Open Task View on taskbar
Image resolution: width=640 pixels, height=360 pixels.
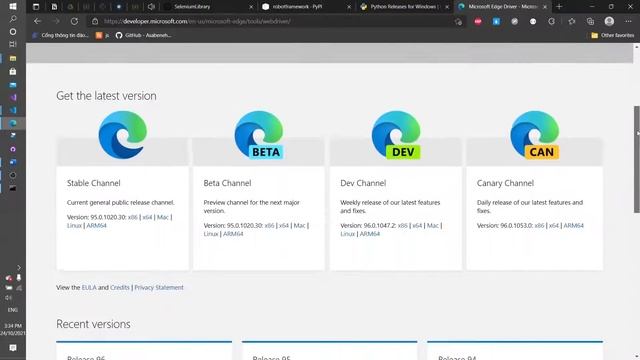13,44
